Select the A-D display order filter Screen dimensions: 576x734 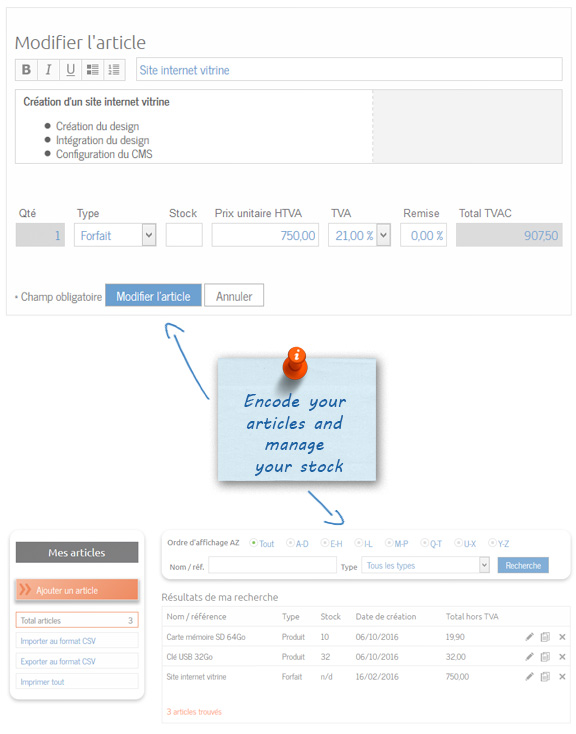(x=290, y=543)
